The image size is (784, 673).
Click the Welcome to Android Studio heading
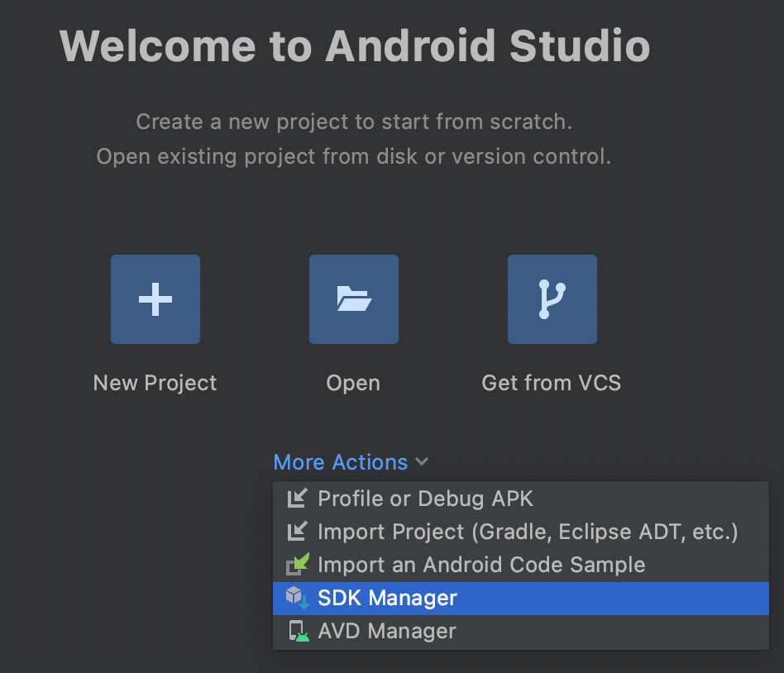355,46
